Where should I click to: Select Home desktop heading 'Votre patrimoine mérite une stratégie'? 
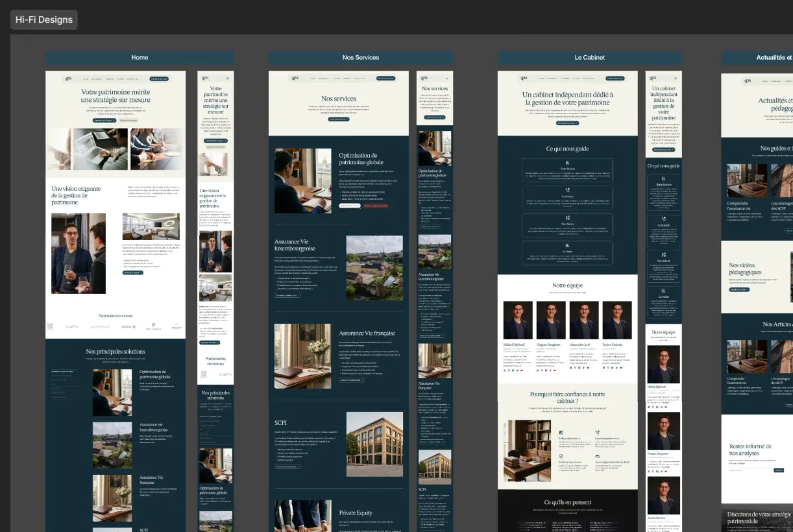(116, 96)
